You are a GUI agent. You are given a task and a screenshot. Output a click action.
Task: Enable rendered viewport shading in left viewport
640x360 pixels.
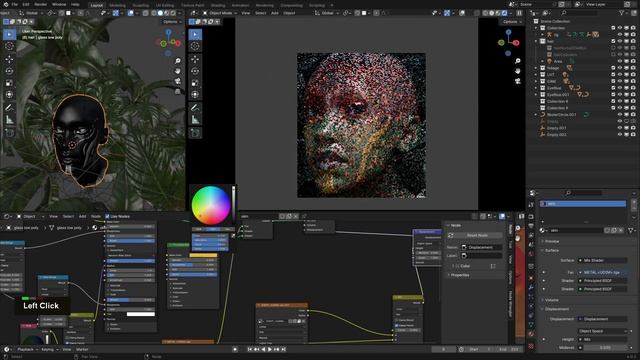point(173,13)
